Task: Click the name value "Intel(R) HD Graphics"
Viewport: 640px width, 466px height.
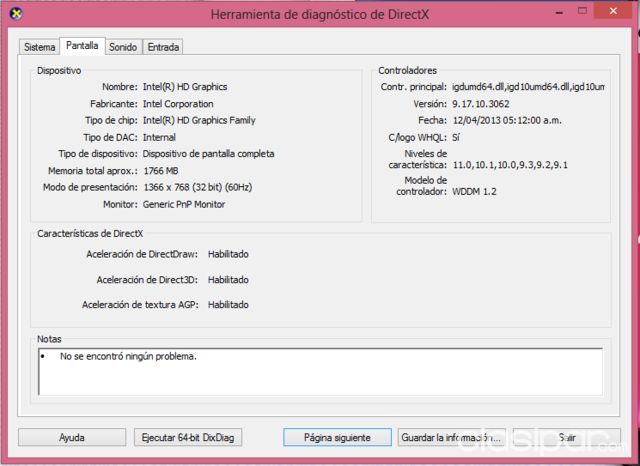Action: (185, 87)
